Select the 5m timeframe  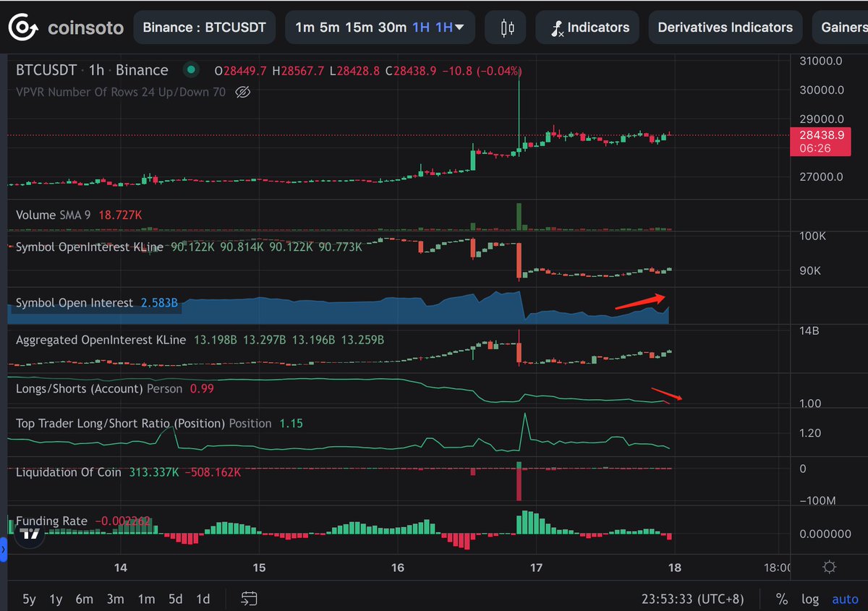tap(329, 28)
